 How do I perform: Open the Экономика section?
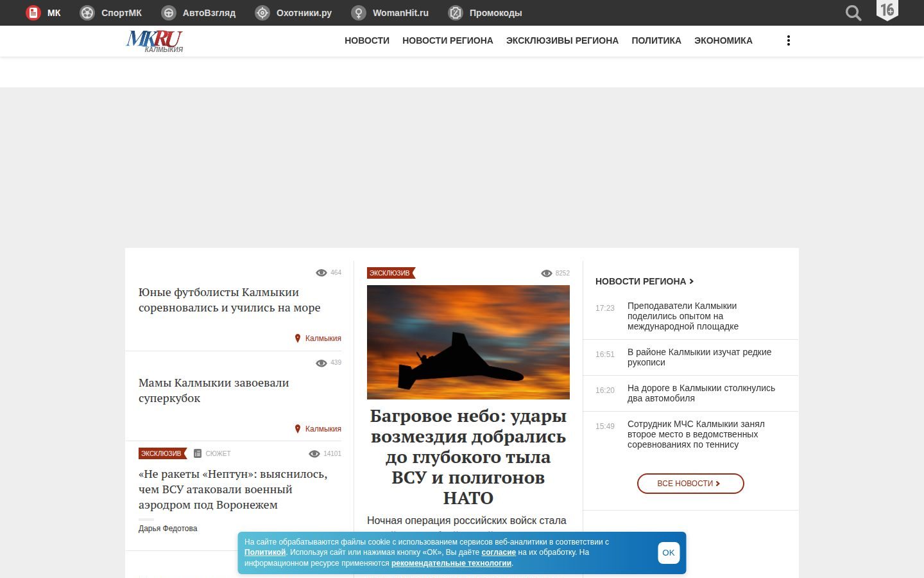[723, 40]
